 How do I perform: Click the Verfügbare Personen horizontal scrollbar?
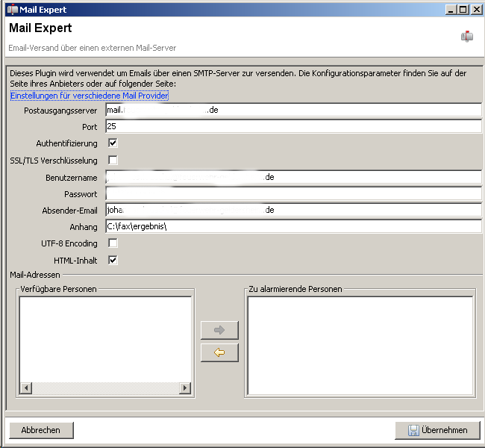click(x=104, y=388)
